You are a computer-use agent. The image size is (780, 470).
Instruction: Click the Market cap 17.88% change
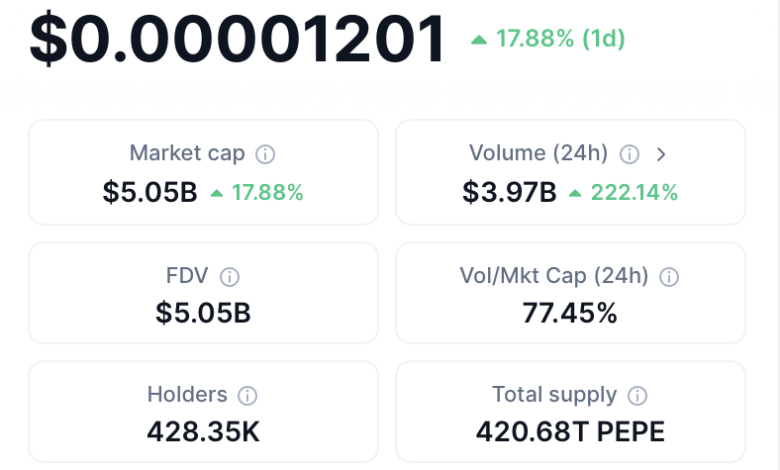(x=268, y=192)
